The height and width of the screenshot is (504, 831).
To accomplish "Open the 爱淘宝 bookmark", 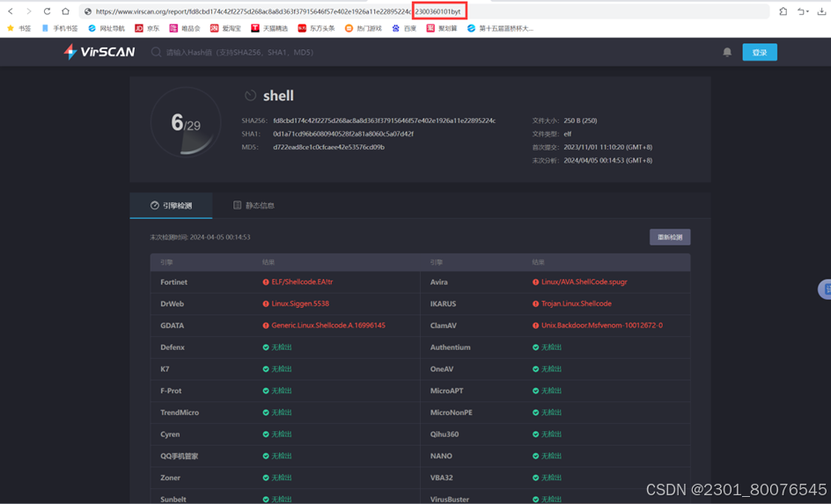I will [225, 28].
